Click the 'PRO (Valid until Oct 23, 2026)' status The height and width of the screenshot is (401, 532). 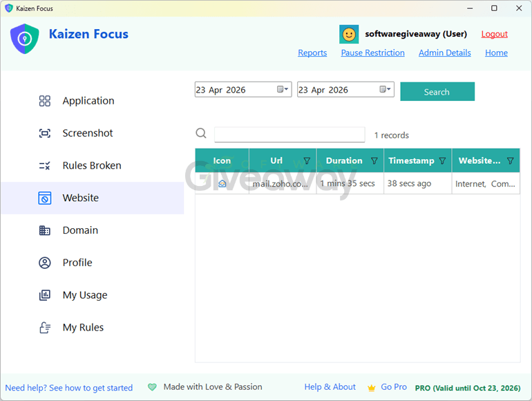468,388
